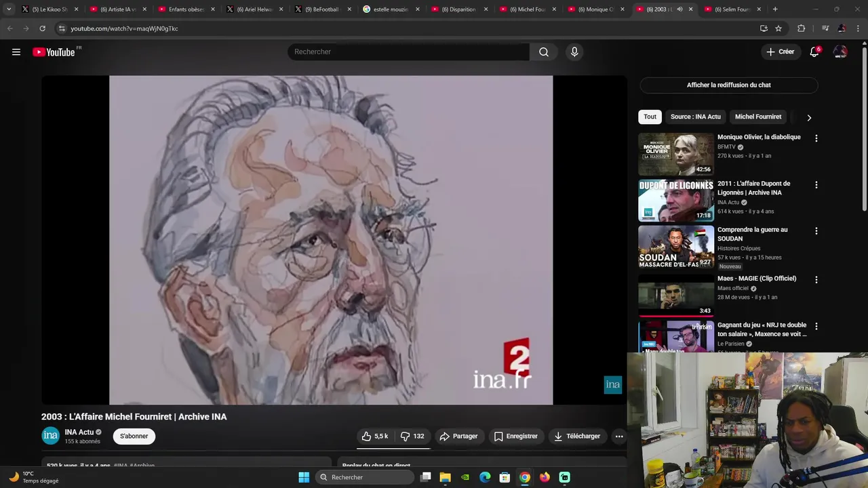
Task: Share the video via Partager
Action: [458, 436]
